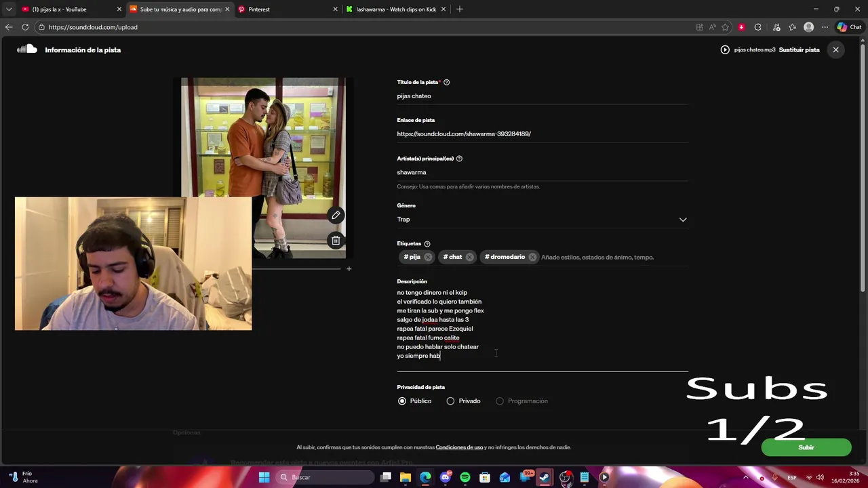868x488 pixels.
Task: Click the edit pencil on artwork
Action: click(336, 216)
